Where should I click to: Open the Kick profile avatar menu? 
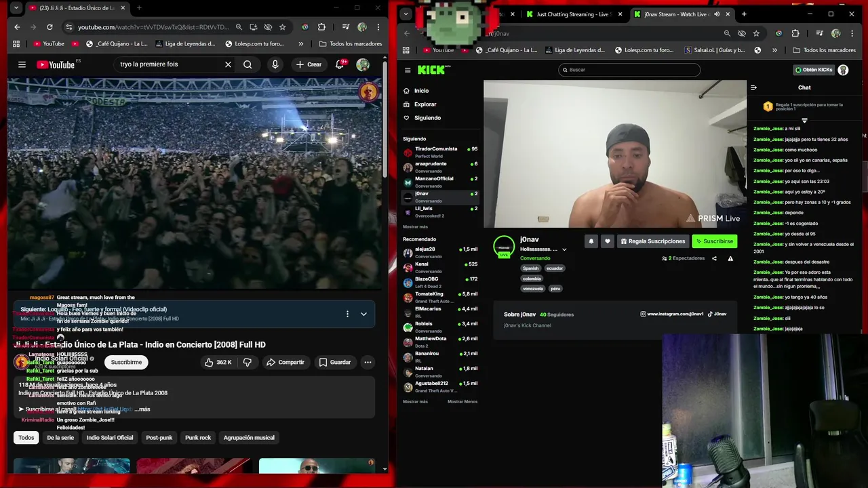tap(843, 70)
